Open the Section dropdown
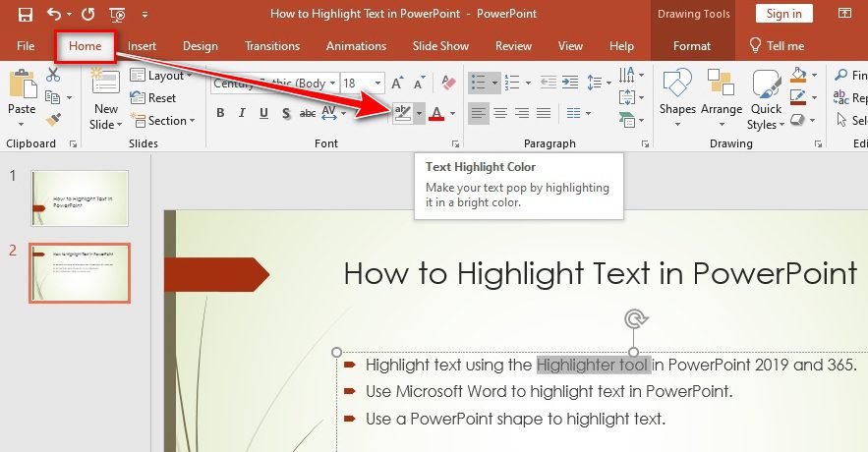 162,120
